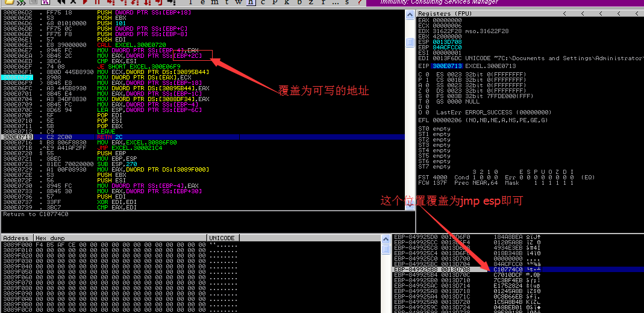Close the program with the X icon
Viewport: 644px width, 313px height.
tap(73, 2)
